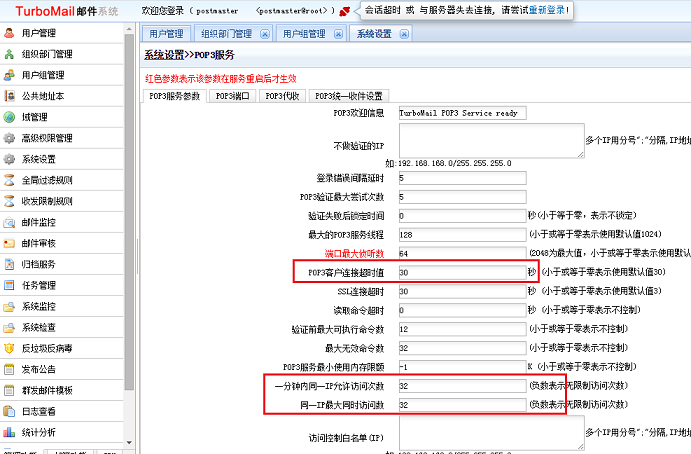Click the 日志查看 icon

[x=9, y=411]
